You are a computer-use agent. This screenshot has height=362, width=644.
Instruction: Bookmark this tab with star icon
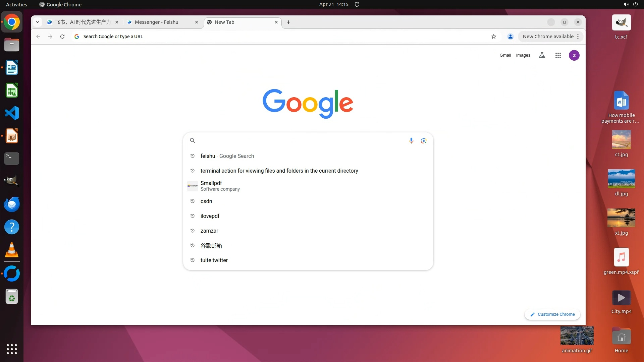tap(493, 37)
